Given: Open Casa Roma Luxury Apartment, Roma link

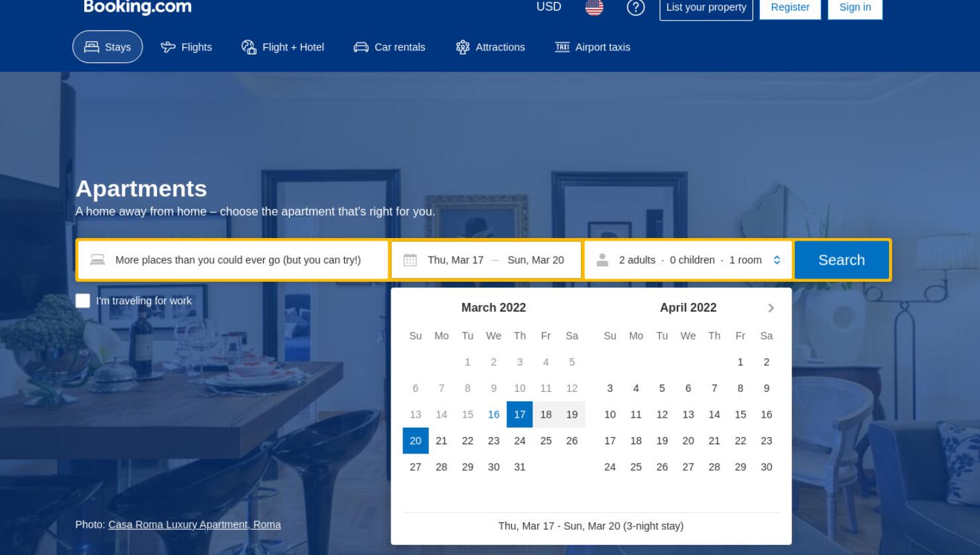Looking at the screenshot, I should pyautogui.click(x=194, y=524).
